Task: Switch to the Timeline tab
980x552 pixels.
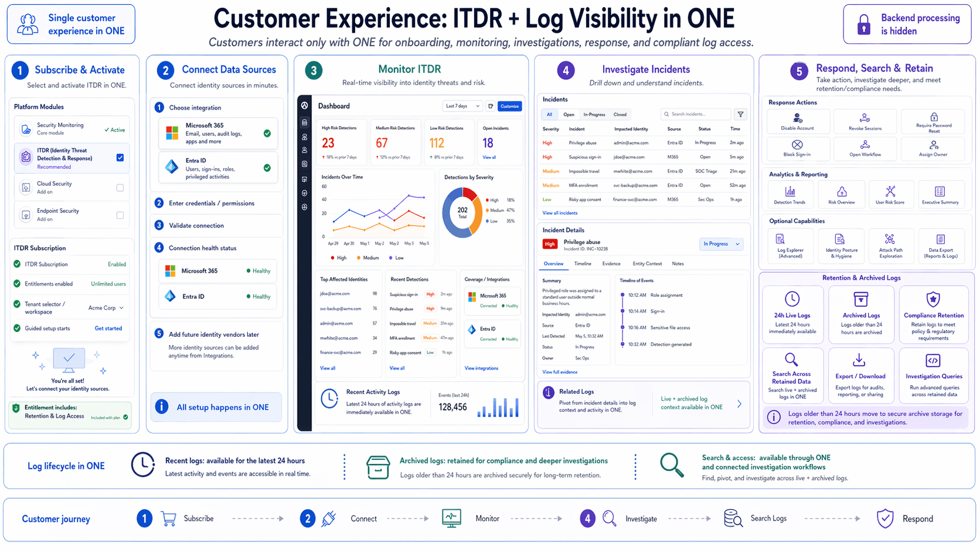Action: click(x=583, y=264)
